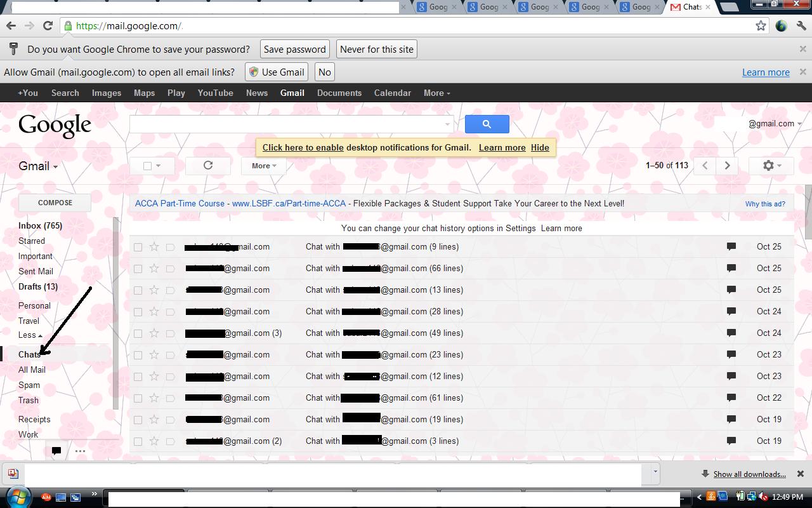Screen dimensions: 812x508
Task: Click the Gmail search magnifying glass
Action: pyautogui.click(x=487, y=124)
